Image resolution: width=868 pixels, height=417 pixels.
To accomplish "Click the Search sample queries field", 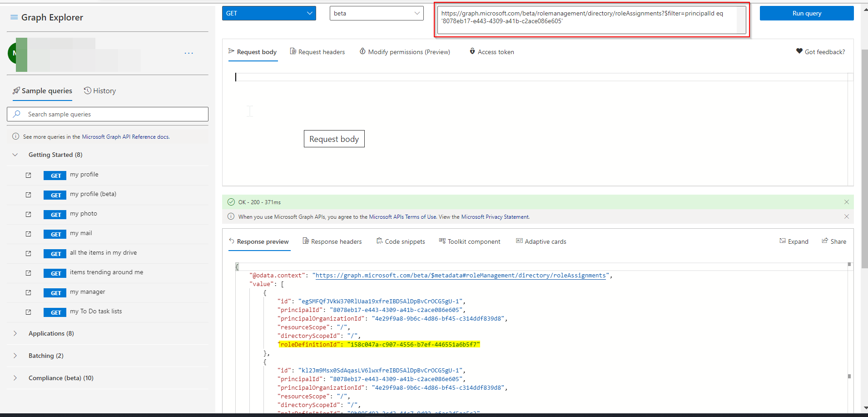I will pyautogui.click(x=108, y=114).
